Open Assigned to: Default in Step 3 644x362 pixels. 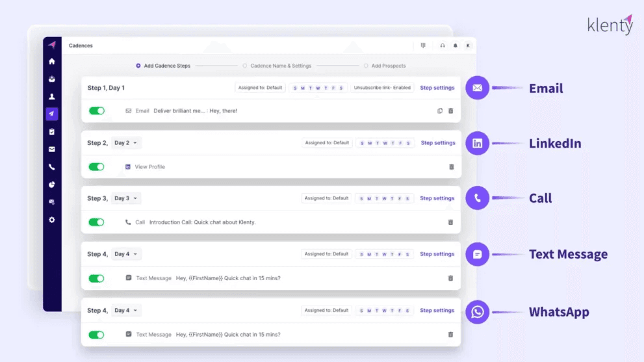coord(326,198)
